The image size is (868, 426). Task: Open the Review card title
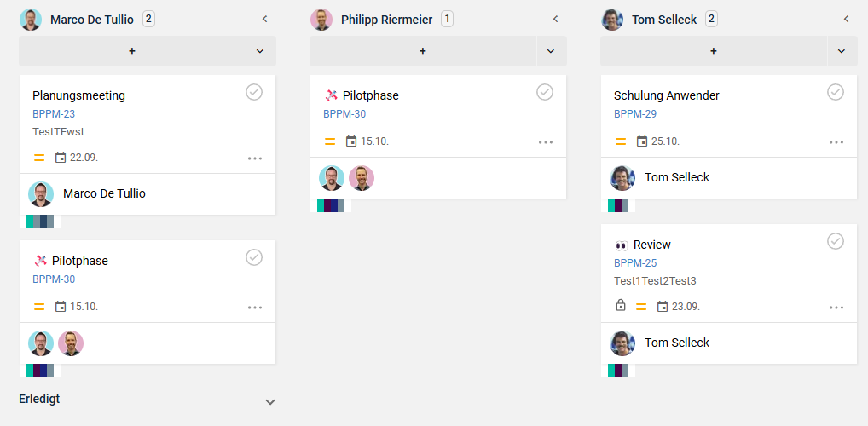[651, 245]
